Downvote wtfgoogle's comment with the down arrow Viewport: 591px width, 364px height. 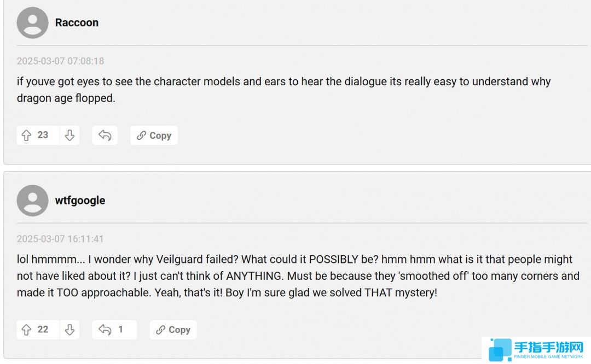[69, 330]
